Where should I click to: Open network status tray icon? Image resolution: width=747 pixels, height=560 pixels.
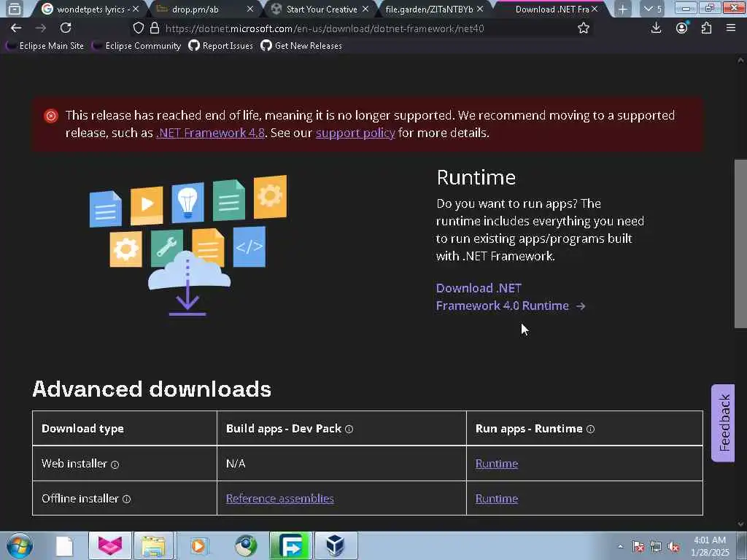pos(656,546)
